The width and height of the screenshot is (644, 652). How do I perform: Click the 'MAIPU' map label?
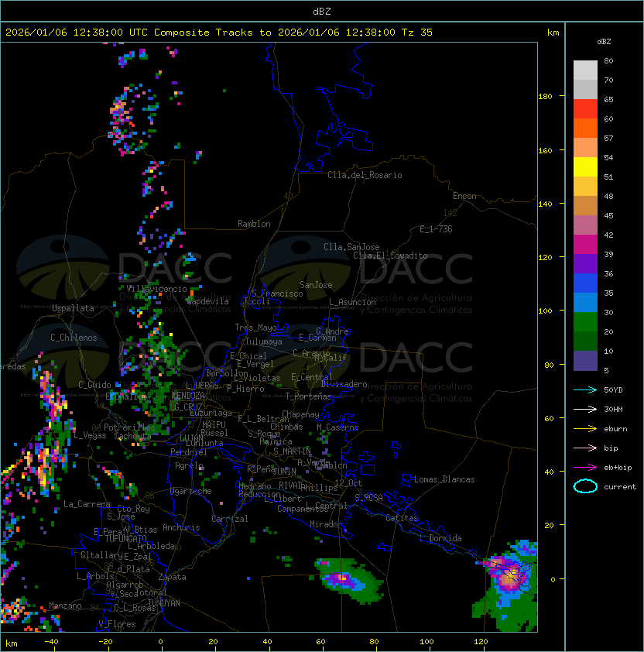pos(214,425)
